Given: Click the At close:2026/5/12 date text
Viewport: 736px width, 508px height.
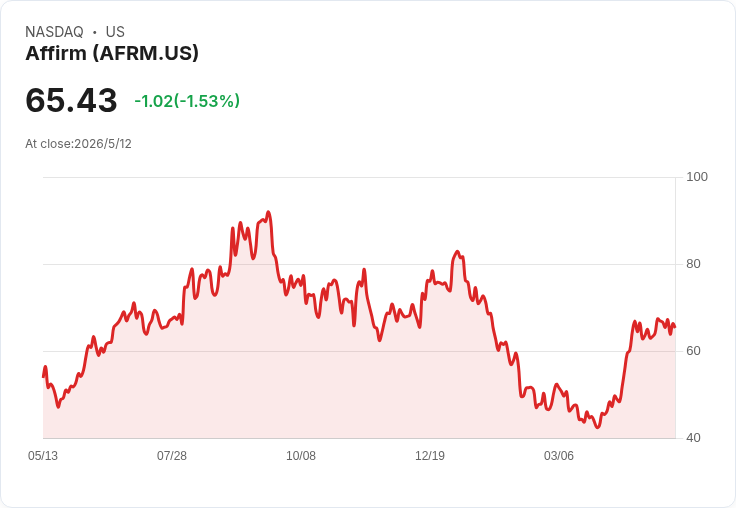Looking at the screenshot, I should coord(78,144).
